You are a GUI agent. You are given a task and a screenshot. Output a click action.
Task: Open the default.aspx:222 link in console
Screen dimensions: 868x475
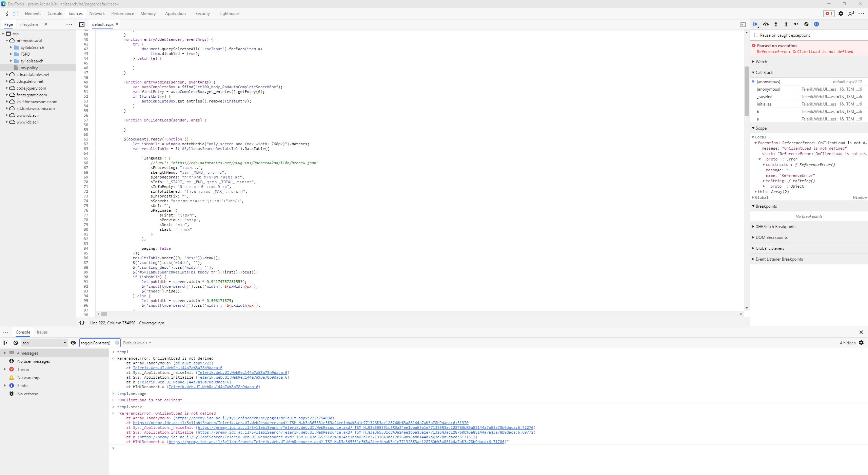tap(193, 363)
